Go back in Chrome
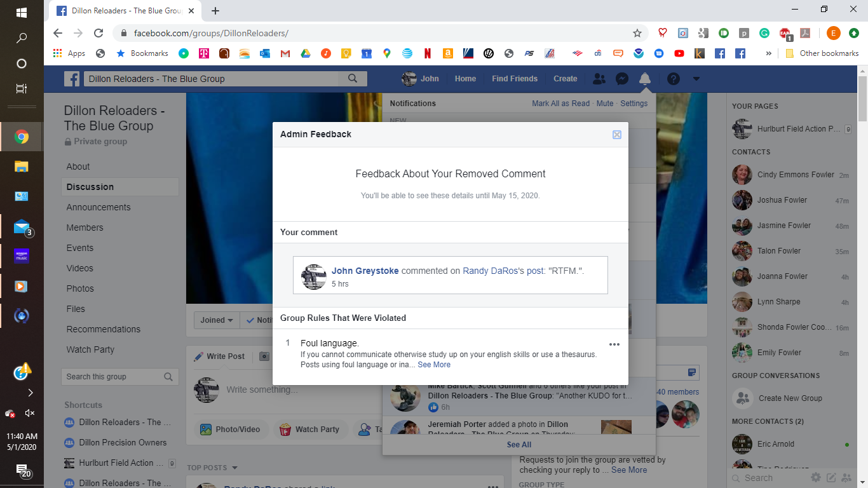 tap(58, 33)
